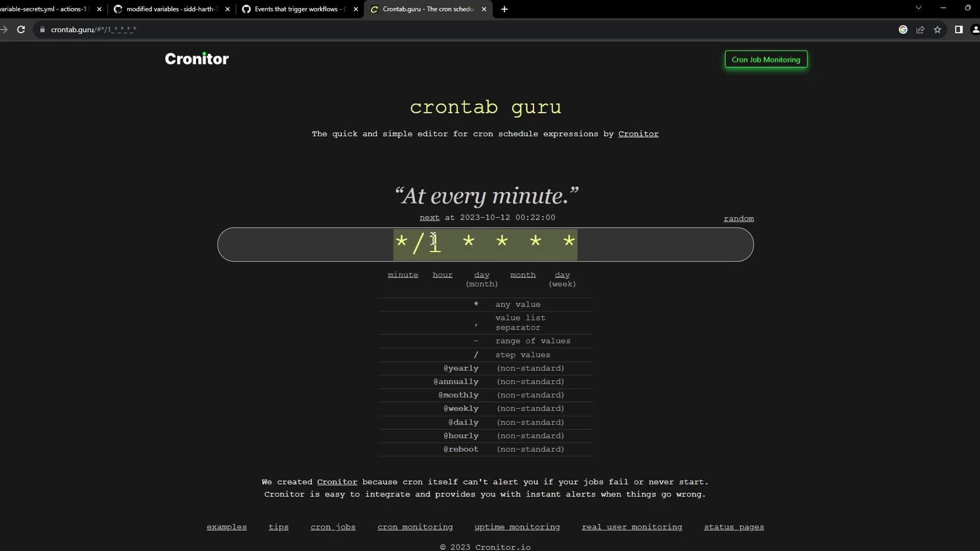Select the minute field label

403,275
